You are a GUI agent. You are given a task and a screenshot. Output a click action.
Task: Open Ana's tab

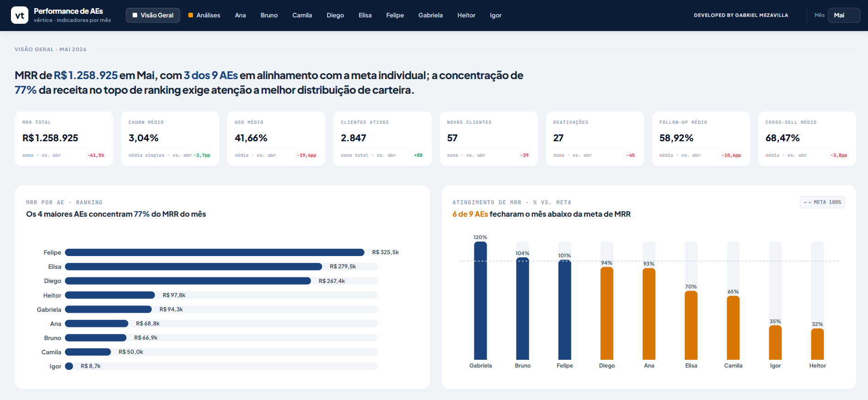[240, 15]
